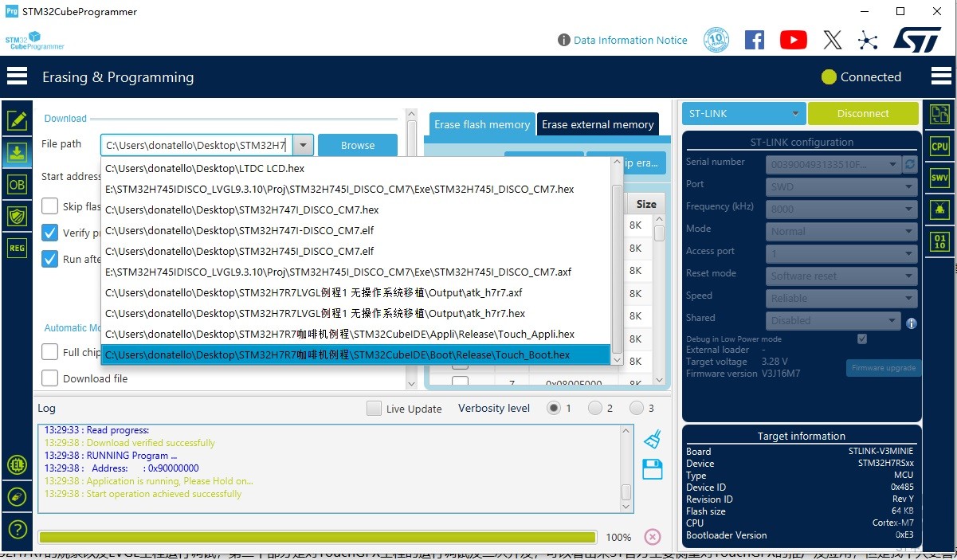Open the ST YouTube channel icon

(x=793, y=40)
